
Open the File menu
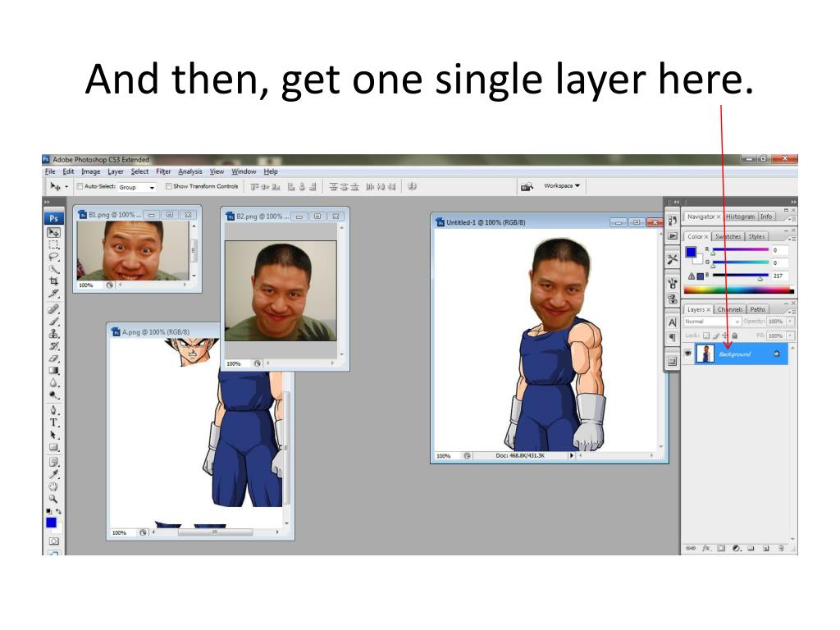pyautogui.click(x=50, y=171)
